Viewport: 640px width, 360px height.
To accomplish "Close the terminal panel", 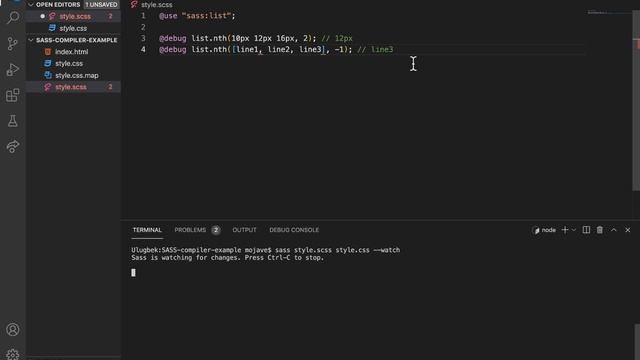I will pyautogui.click(x=628, y=230).
